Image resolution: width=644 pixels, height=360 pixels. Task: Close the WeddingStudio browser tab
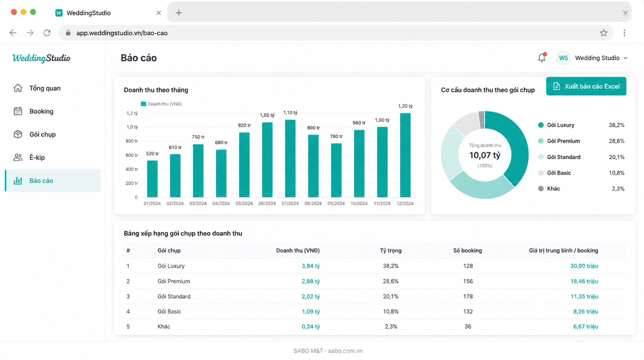(159, 13)
